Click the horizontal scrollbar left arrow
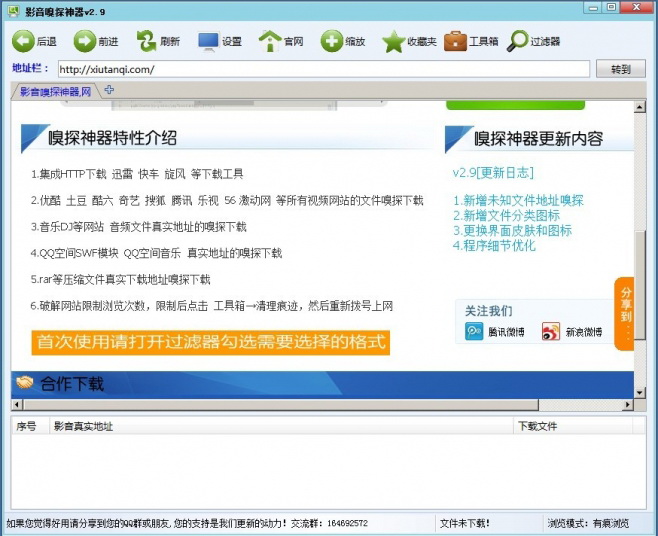658x536 pixels. click(17, 405)
